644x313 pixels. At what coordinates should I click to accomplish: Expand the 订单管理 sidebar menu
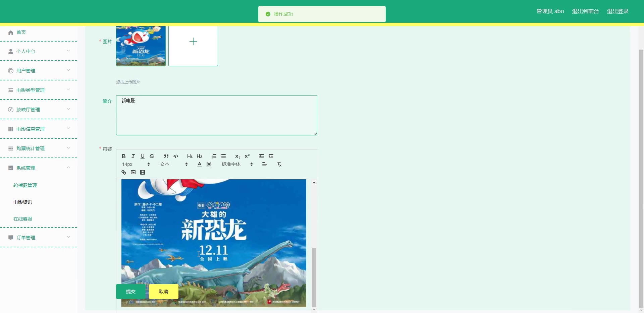pyautogui.click(x=39, y=238)
